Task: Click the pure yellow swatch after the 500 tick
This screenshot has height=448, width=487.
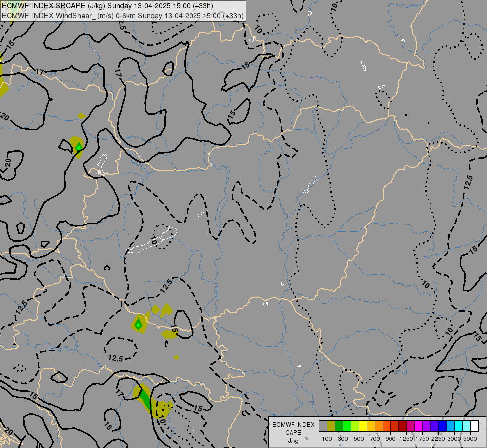Action: (363, 426)
